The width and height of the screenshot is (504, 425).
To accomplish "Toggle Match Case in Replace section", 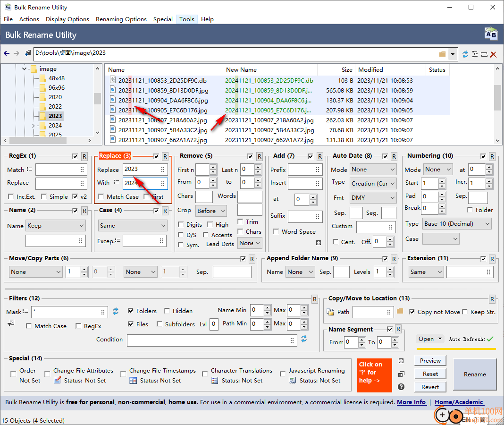I will click(x=101, y=196).
